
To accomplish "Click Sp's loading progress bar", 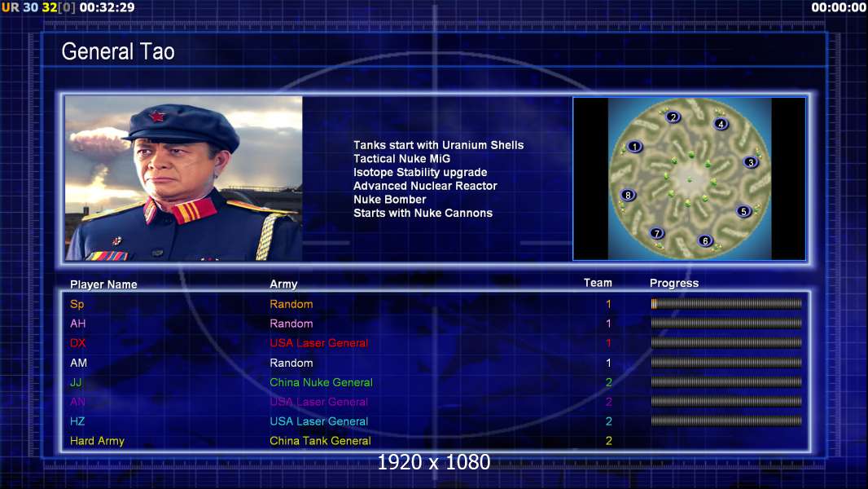I will 726,303.
